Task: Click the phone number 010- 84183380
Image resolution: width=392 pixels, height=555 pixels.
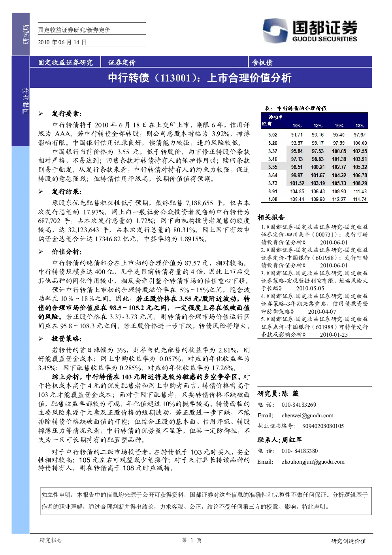Action: [300, 451]
